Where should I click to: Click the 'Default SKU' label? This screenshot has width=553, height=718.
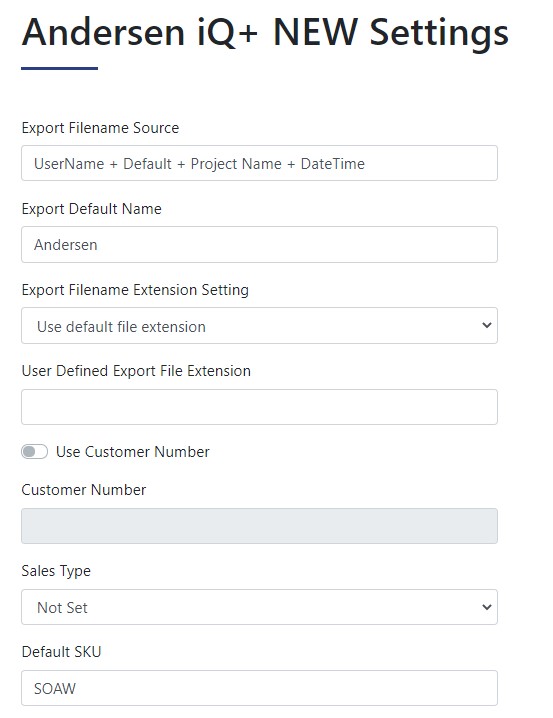pos(61,652)
